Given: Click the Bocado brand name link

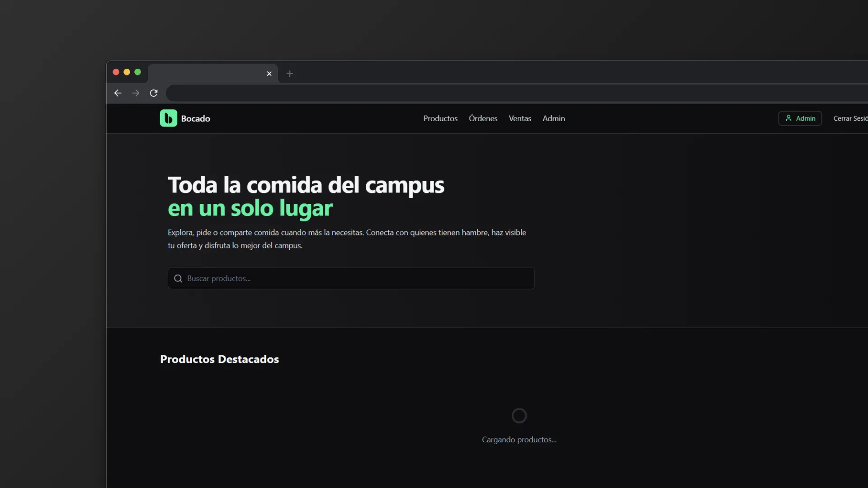Looking at the screenshot, I should click(195, 118).
